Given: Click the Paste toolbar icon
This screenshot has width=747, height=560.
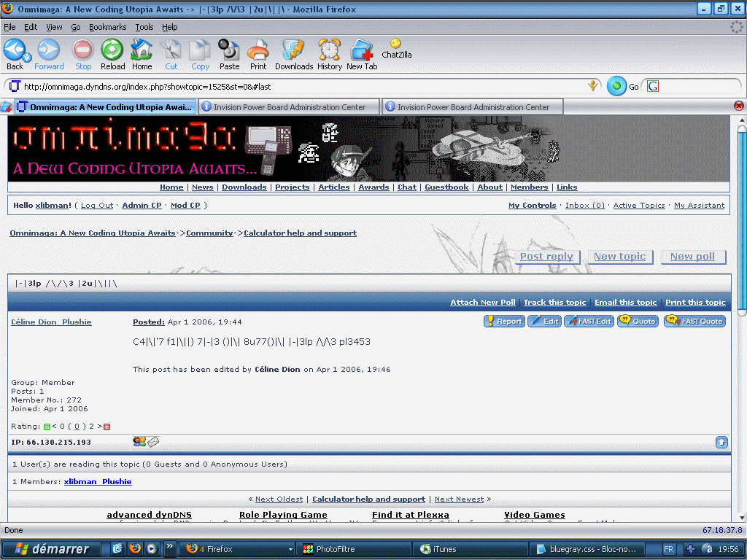Looking at the screenshot, I should tap(229, 54).
